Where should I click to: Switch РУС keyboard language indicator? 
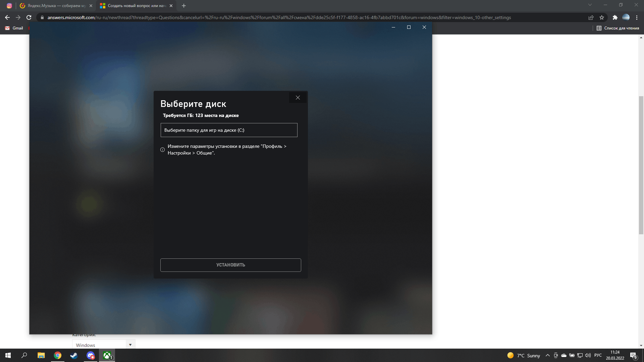[598, 355]
